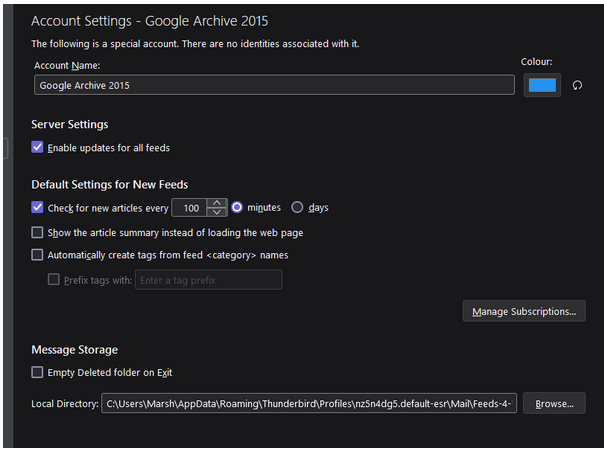
Task: Decrease the article check interval
Action: [x=217, y=212]
